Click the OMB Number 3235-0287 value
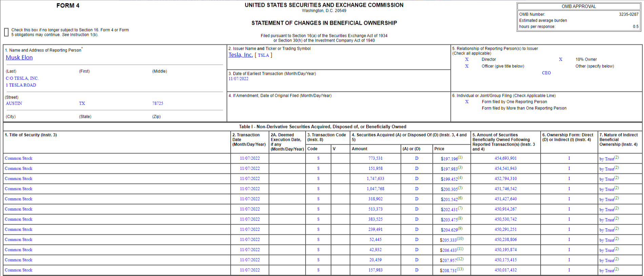The height and width of the screenshot is (276, 644). click(x=628, y=14)
